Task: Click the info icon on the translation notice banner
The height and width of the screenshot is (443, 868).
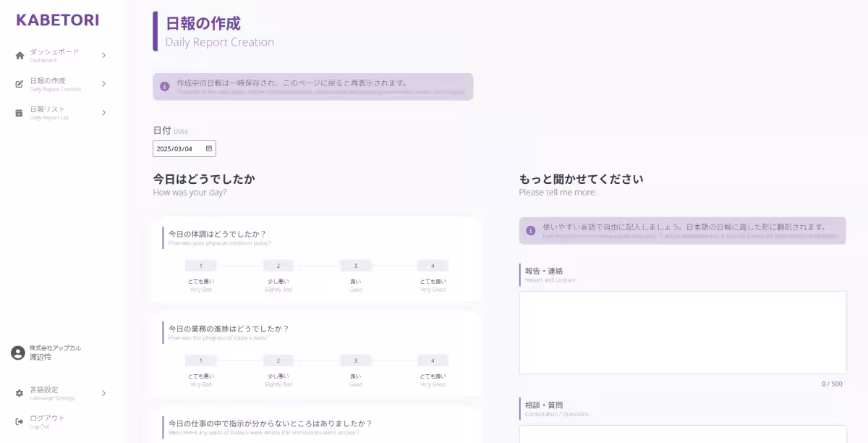Action: pyautogui.click(x=530, y=230)
